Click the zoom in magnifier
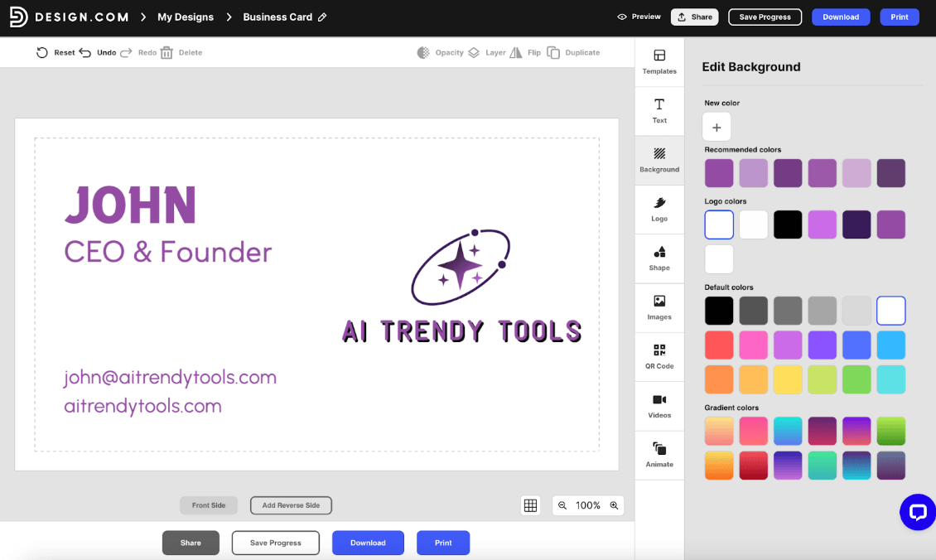Screen dimensions: 936x560 click(614, 505)
